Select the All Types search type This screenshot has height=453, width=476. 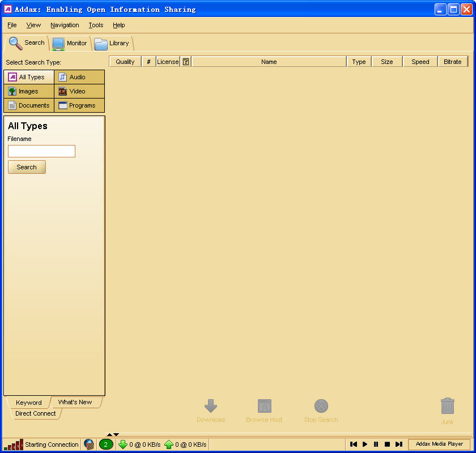pyautogui.click(x=29, y=77)
